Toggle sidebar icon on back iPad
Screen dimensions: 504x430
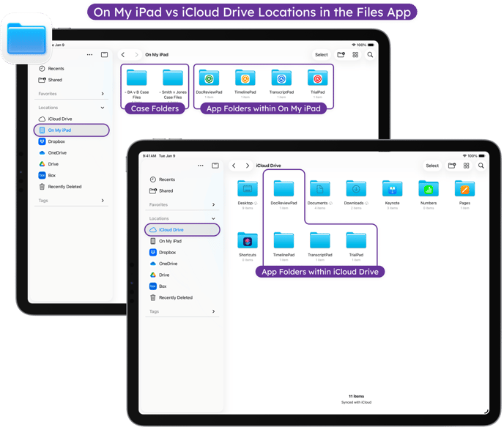[x=105, y=55]
